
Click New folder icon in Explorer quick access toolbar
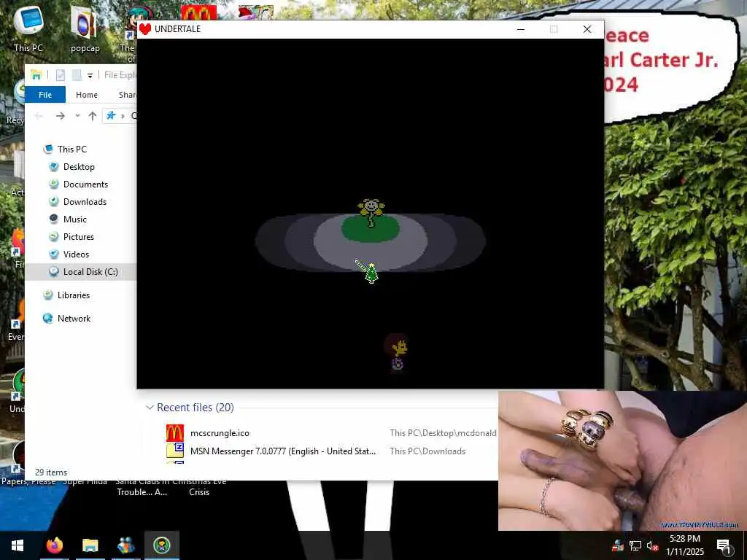point(76,75)
